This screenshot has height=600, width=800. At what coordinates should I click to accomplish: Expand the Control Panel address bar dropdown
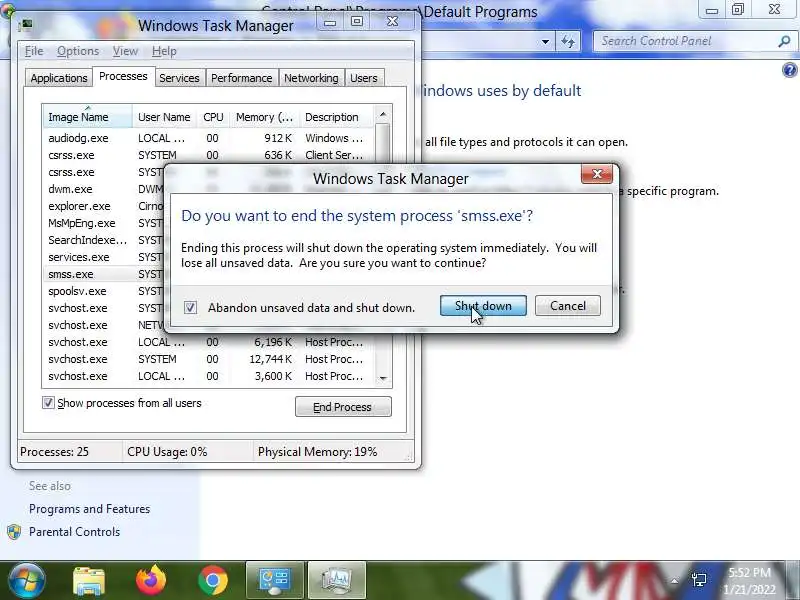(545, 41)
